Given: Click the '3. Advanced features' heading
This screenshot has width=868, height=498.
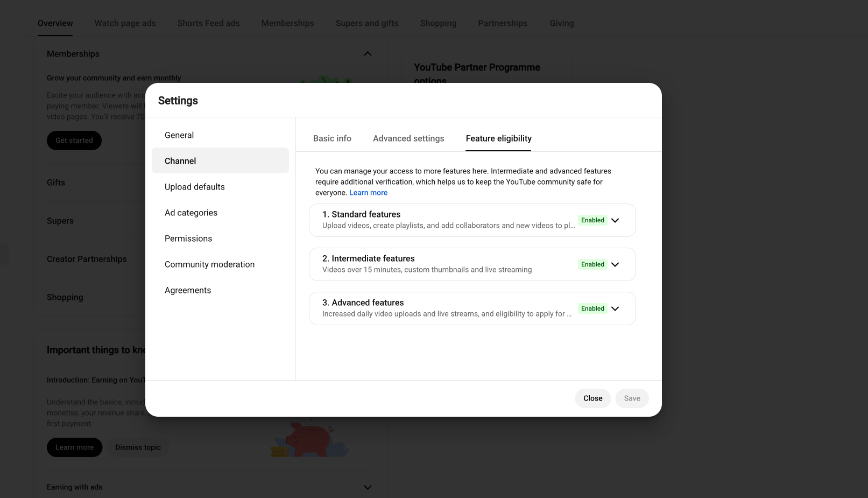Looking at the screenshot, I should (363, 303).
